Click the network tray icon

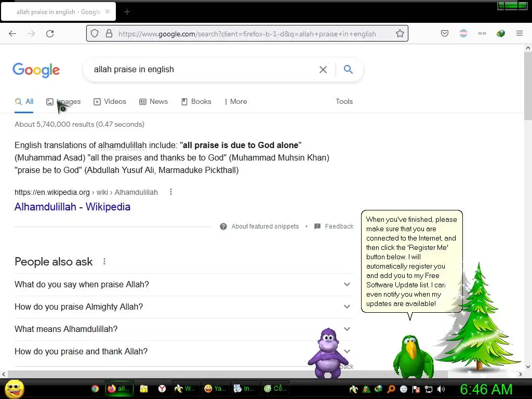(429, 389)
